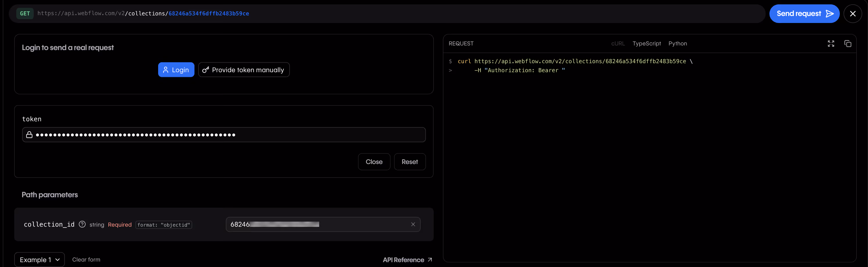
Task: Expand the request panel to fullscreen
Action: (831, 44)
